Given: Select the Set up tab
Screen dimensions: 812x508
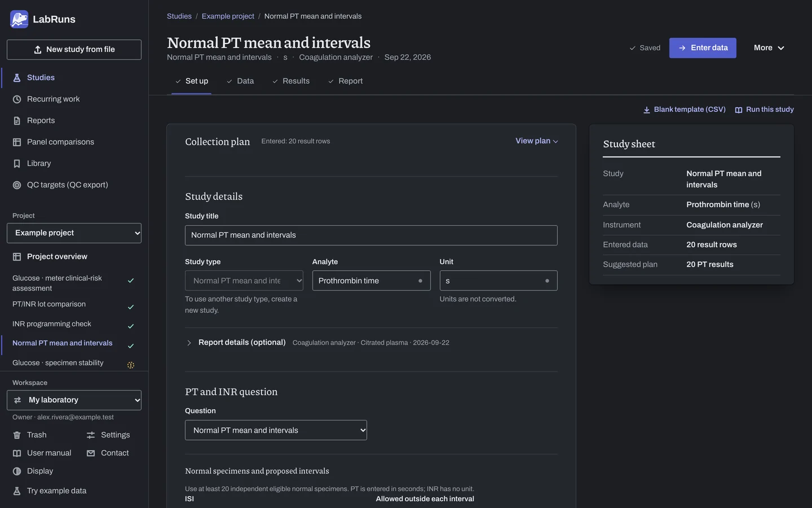Looking at the screenshot, I should pos(191,81).
